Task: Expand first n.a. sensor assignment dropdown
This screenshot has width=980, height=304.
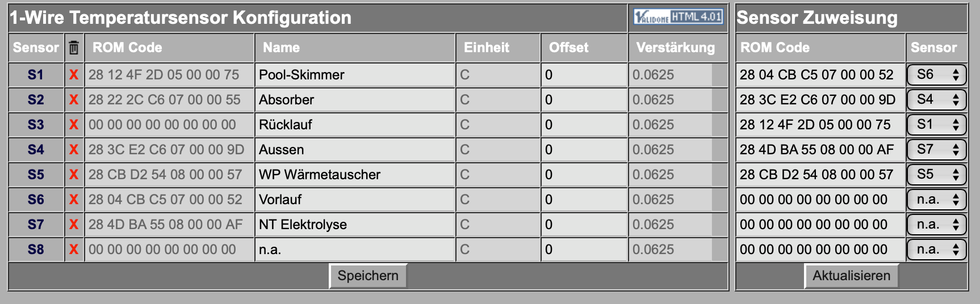Action: pos(937,200)
